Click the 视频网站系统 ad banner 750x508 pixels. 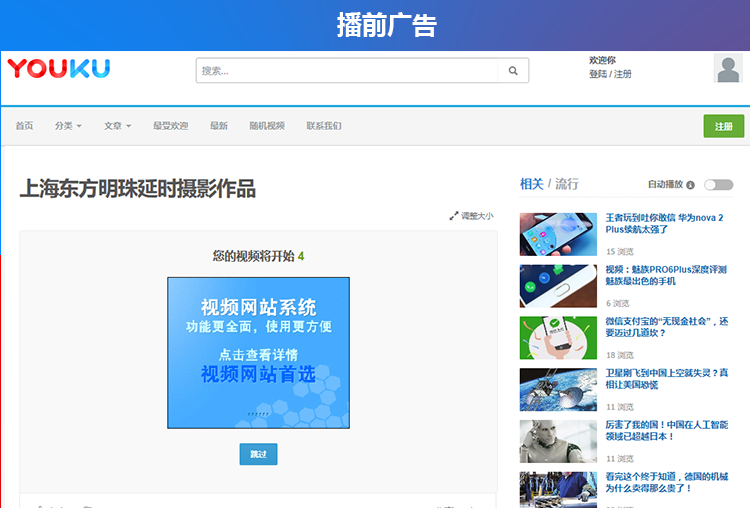coord(258,353)
